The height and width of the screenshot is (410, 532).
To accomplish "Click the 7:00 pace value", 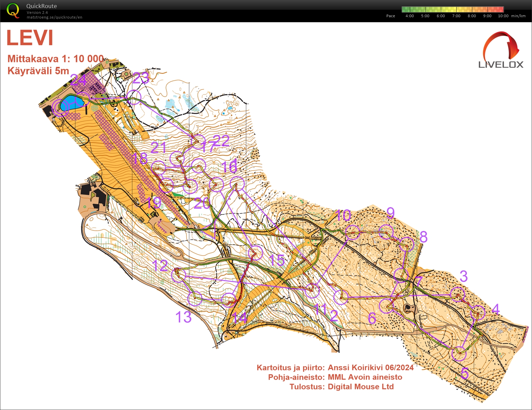I will pos(456,16).
